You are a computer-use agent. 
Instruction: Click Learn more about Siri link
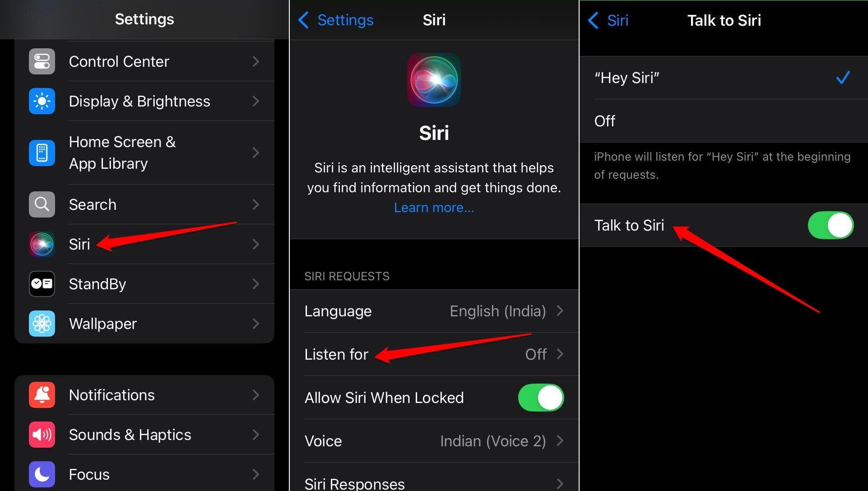433,208
